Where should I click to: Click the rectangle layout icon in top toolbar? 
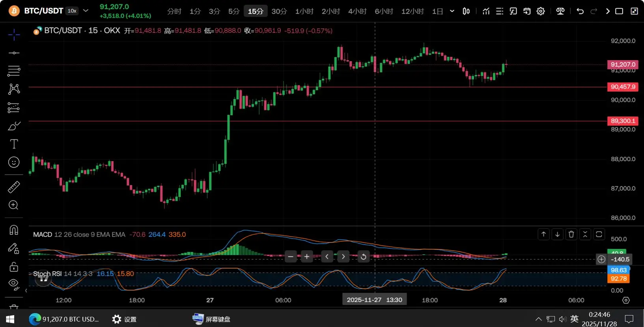619,11
